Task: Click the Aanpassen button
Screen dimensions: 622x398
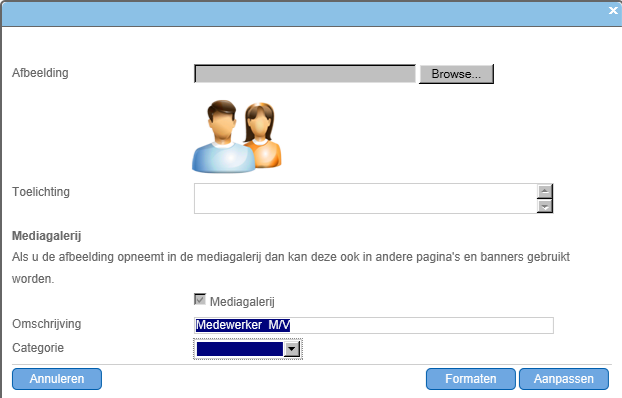Action: (564, 379)
